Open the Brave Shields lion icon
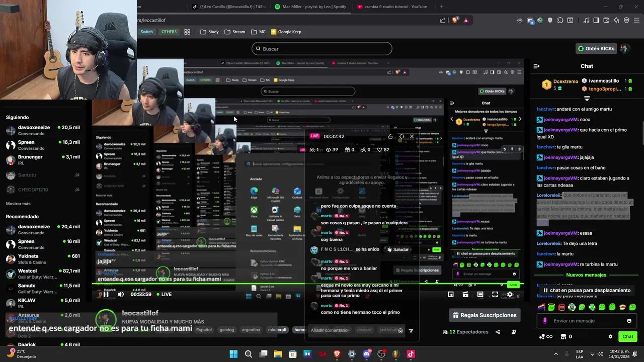This screenshot has height=362, width=644. pos(455,20)
